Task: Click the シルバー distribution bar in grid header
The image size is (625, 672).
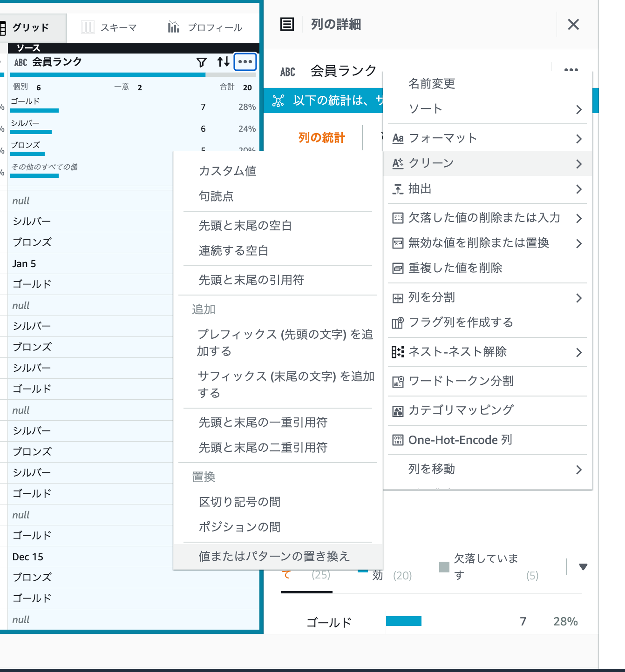Action: pos(31,132)
